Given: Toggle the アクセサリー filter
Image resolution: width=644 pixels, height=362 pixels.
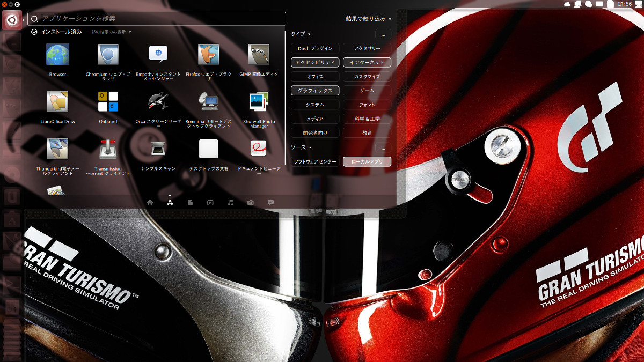Looking at the screenshot, I should point(367,48).
